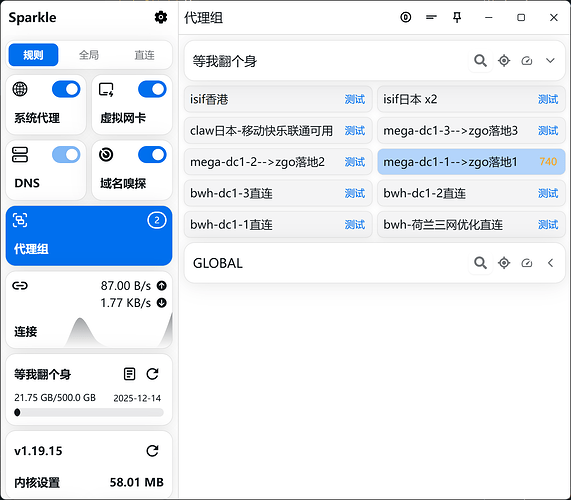Click the circled 0 icon in header

click(405, 17)
